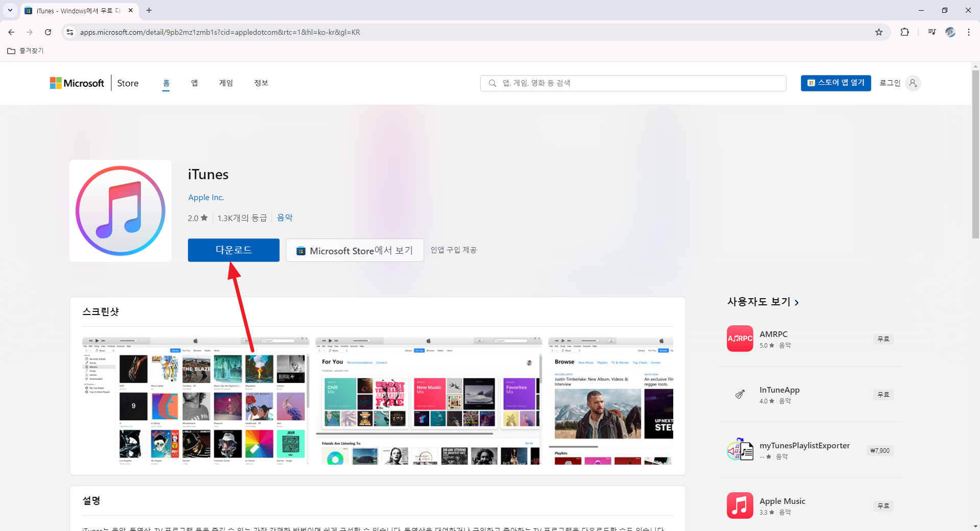Open the browser extensions puzzle icon
The height and width of the screenshot is (531, 980).
coord(904,32)
